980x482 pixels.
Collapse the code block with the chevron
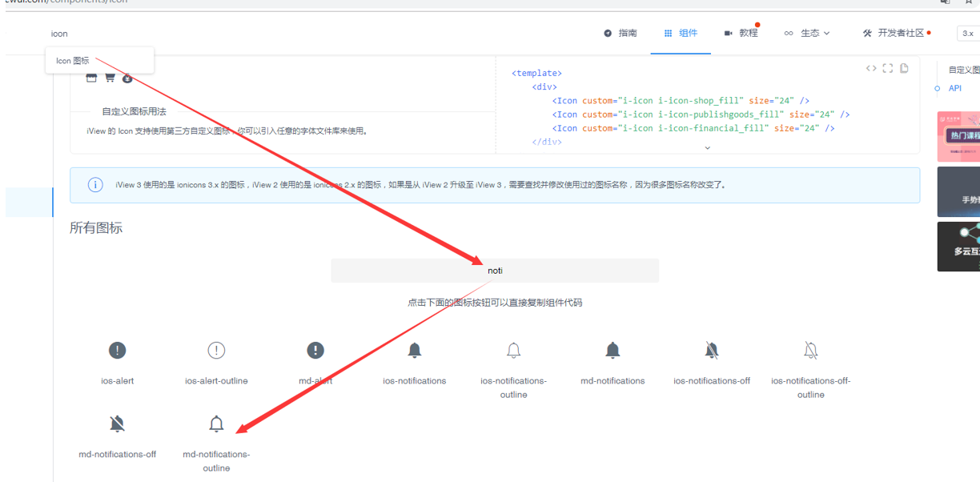(x=708, y=147)
